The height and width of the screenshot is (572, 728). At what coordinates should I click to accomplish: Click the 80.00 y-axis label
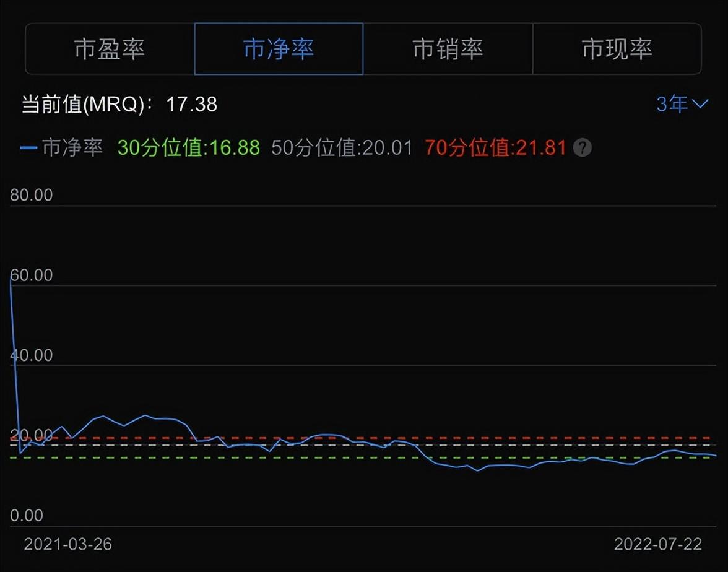[x=32, y=195]
